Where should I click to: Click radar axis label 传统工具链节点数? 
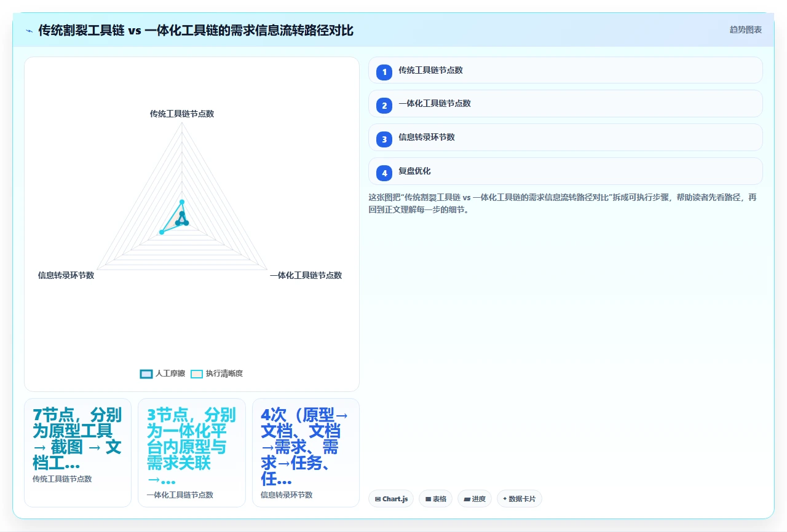tap(182, 114)
